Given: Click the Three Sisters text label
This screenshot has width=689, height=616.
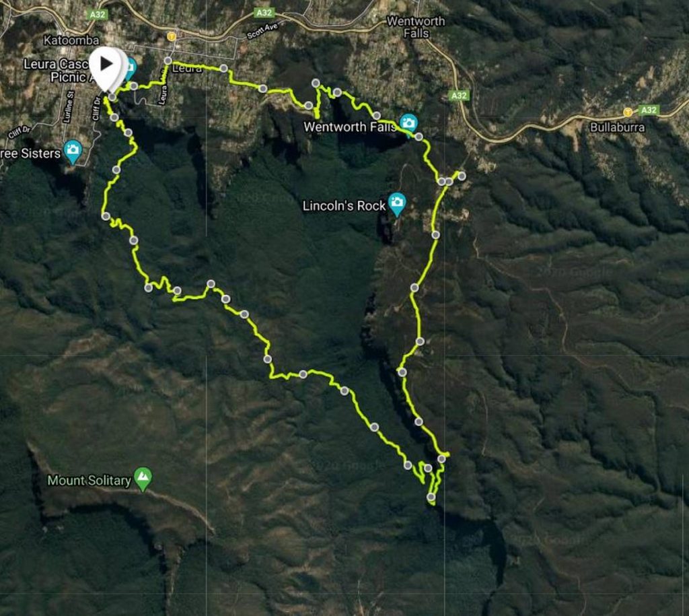Looking at the screenshot, I should (x=30, y=153).
